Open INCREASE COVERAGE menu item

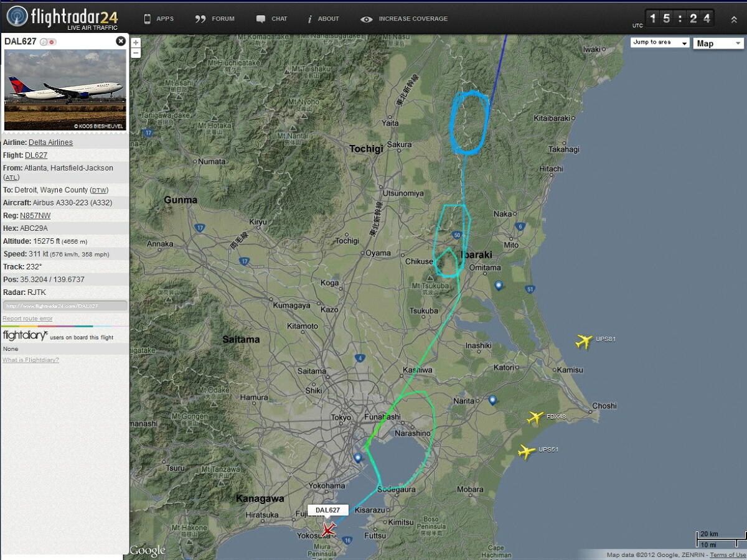pos(404,19)
